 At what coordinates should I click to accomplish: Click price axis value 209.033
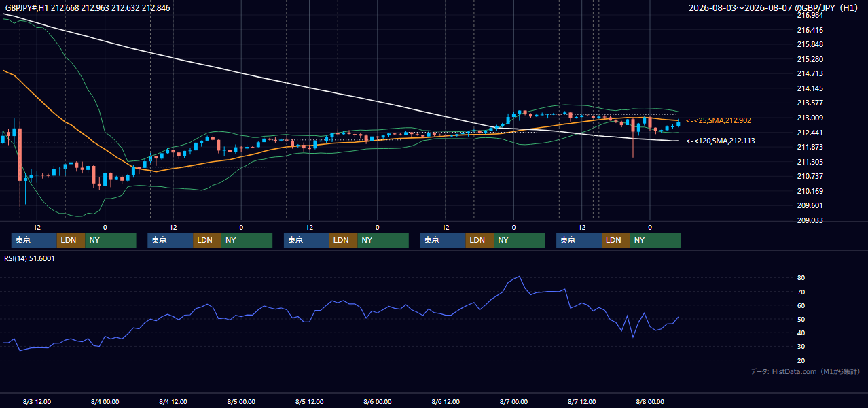click(x=810, y=220)
